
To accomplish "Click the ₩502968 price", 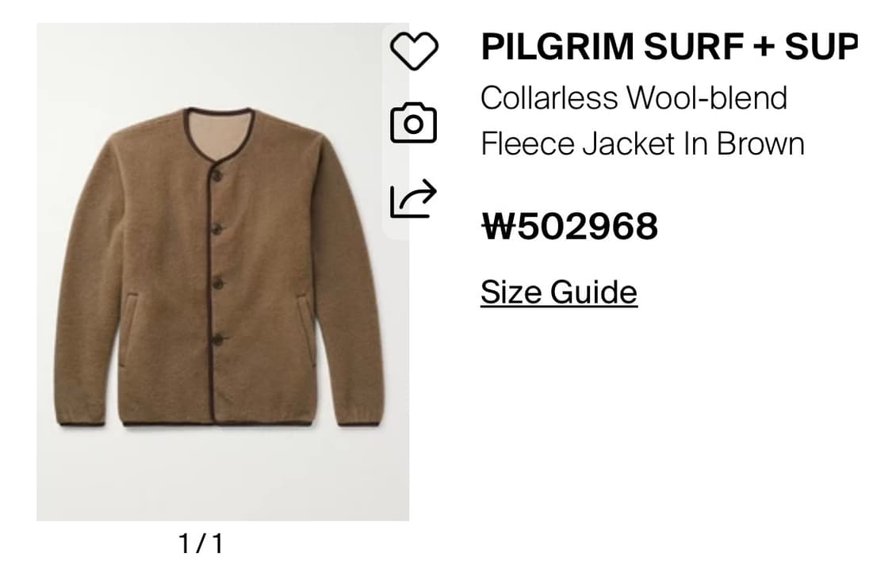I will pos(569,226).
